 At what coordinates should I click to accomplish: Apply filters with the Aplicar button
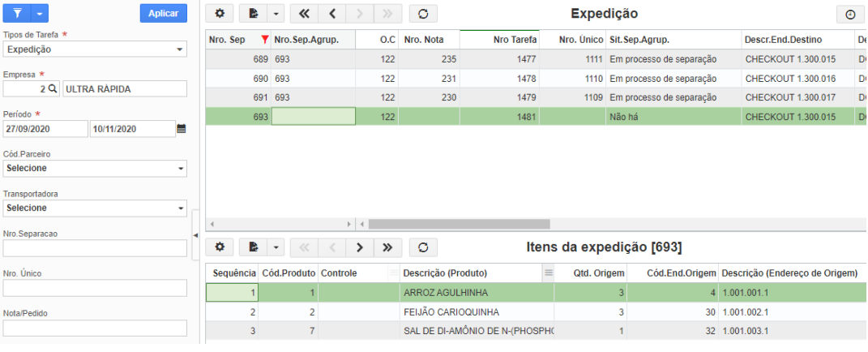tap(163, 13)
